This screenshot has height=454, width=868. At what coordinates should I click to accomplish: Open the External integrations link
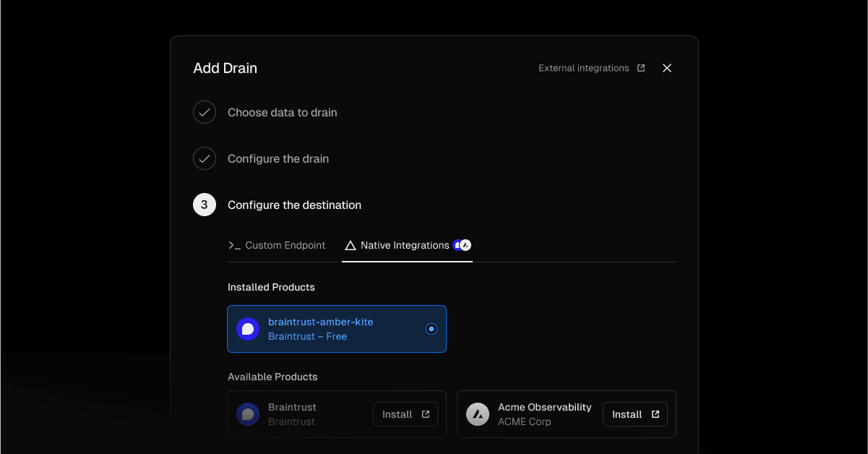click(x=583, y=68)
